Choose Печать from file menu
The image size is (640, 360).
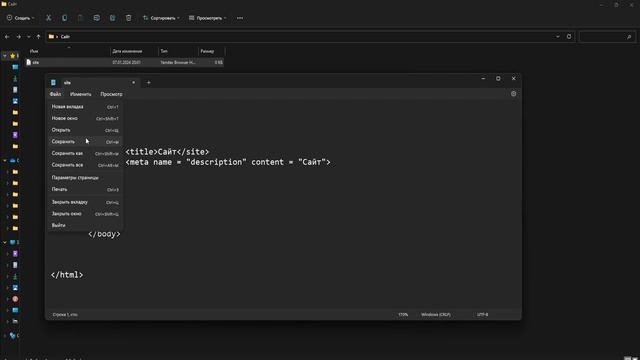[85, 190]
